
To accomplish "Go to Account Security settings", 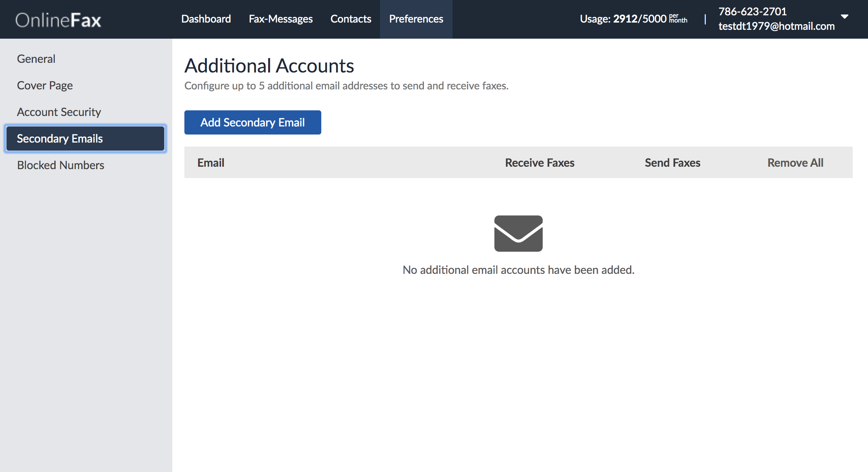I will [59, 112].
